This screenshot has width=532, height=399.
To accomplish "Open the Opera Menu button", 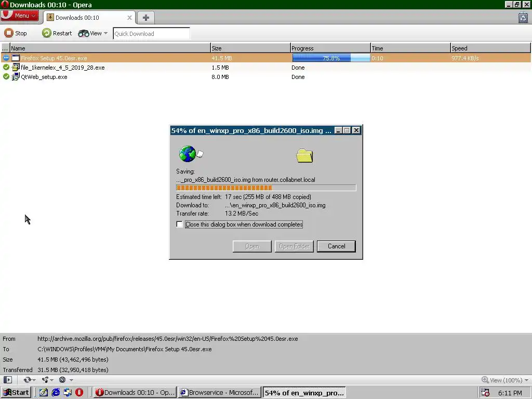I will tap(20, 16).
